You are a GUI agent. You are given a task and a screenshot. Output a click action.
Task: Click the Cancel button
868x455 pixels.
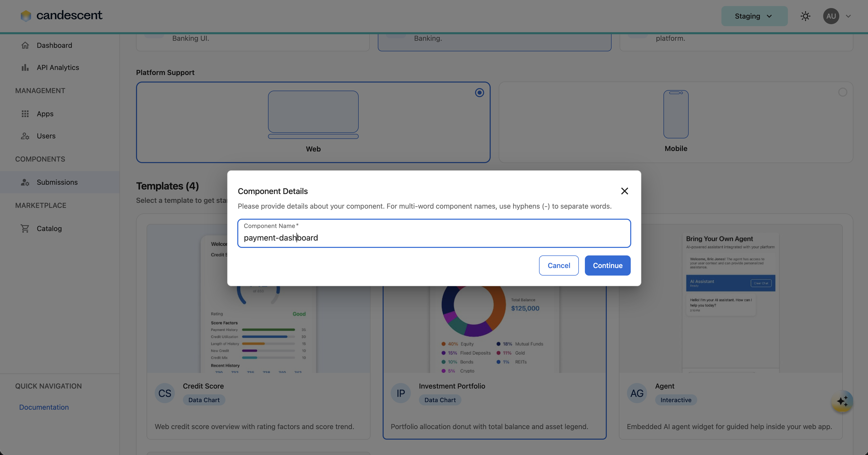(x=559, y=266)
